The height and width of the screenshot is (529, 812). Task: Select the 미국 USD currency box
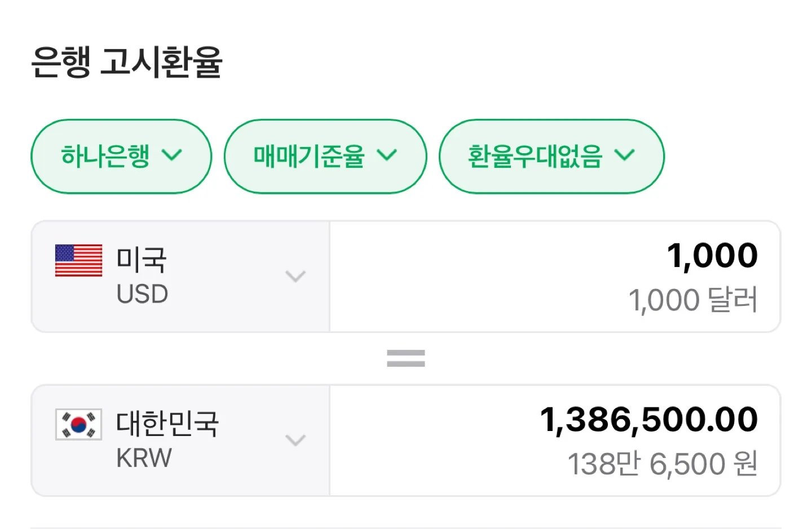(180, 276)
